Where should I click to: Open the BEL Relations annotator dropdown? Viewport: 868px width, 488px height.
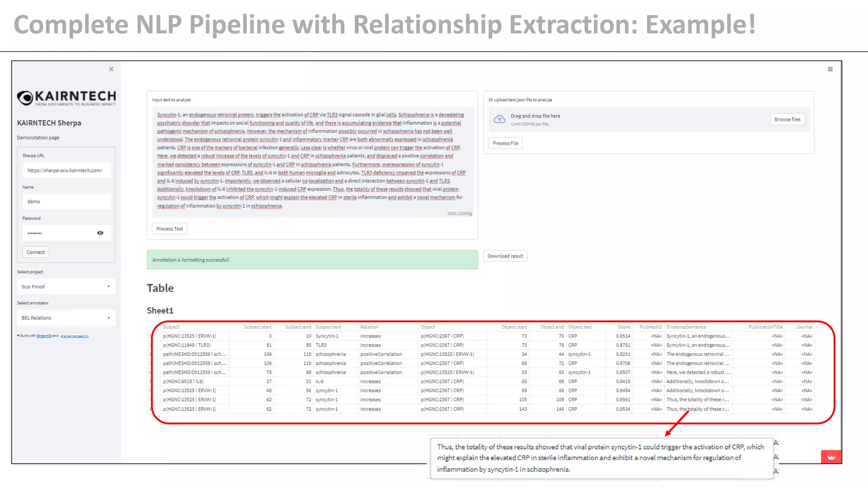(x=66, y=318)
